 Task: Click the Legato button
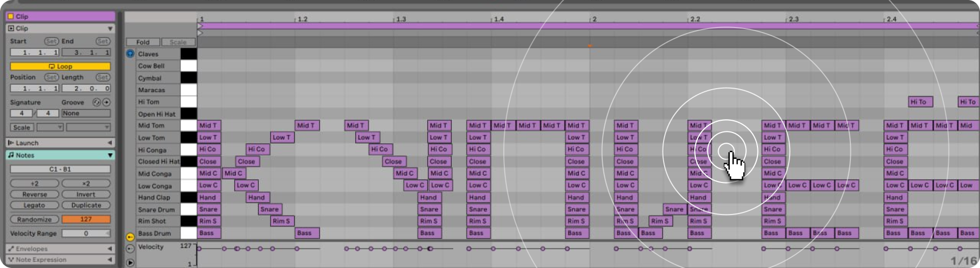34,205
